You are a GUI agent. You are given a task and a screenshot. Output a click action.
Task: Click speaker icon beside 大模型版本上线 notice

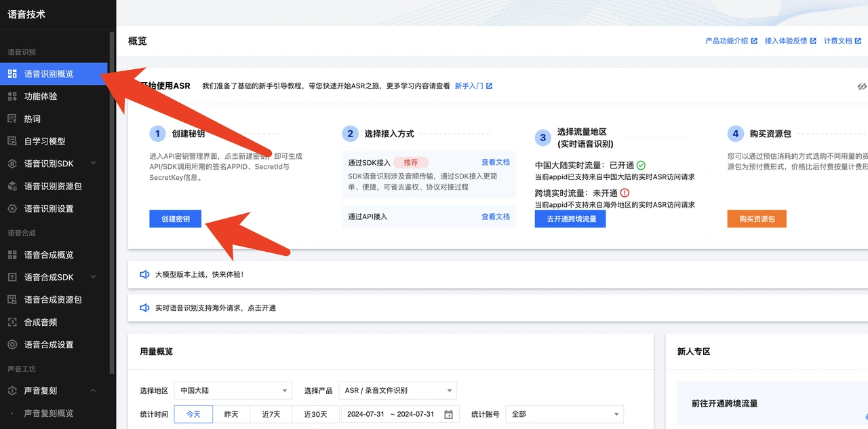pyautogui.click(x=144, y=274)
